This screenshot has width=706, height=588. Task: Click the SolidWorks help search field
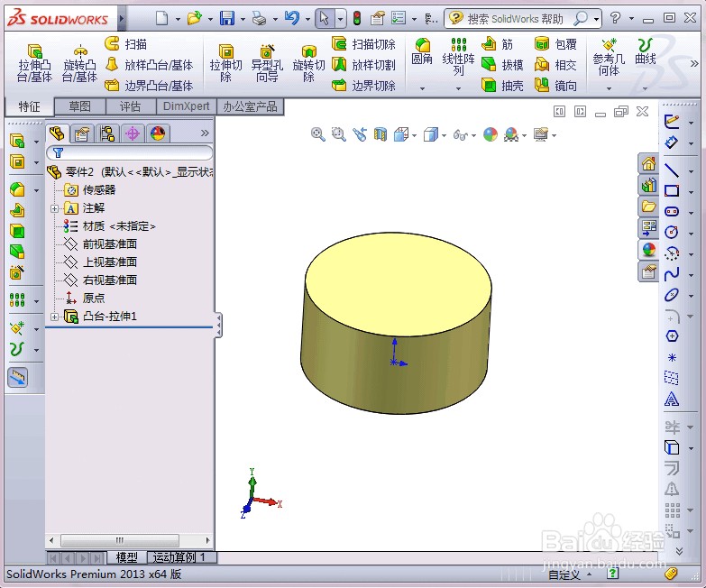[517, 18]
